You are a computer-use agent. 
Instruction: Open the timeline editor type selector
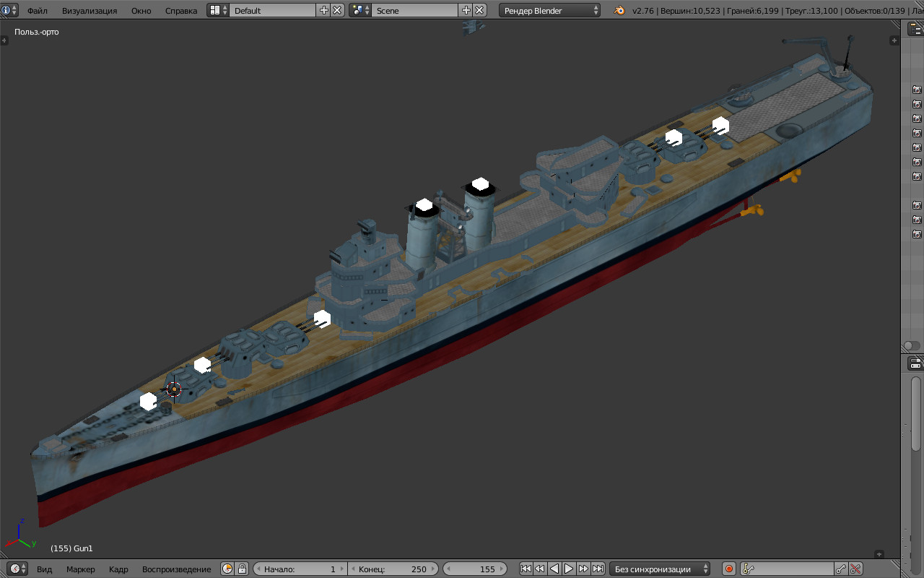[x=18, y=569]
